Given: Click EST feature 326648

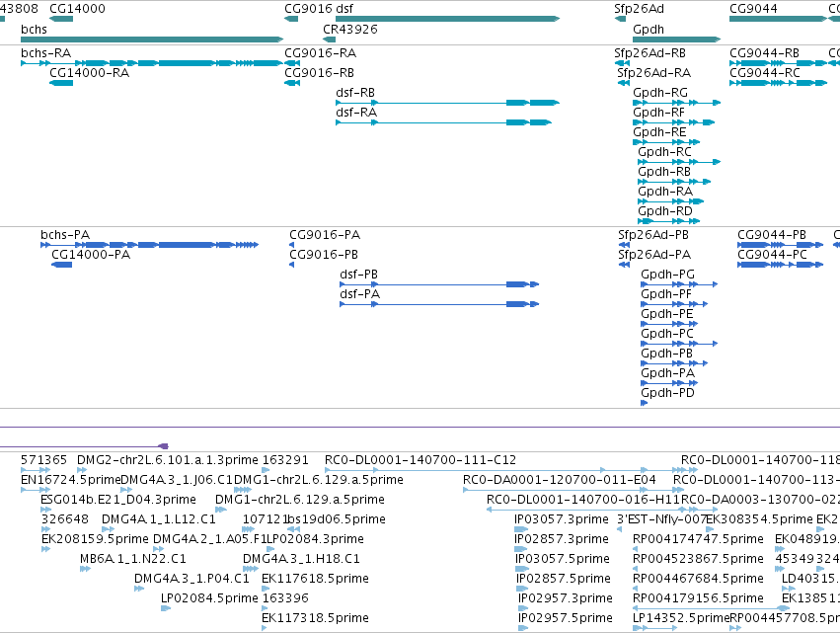Looking at the screenshot, I should tap(45, 529).
